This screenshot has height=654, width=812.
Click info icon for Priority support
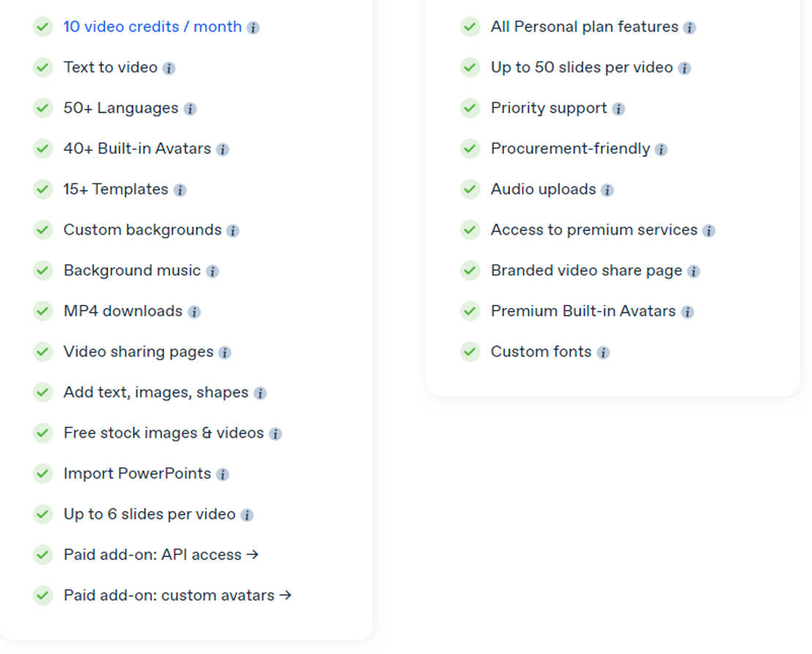point(619,109)
